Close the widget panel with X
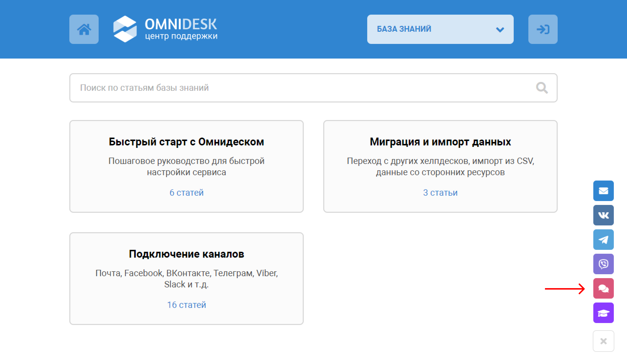627x364 pixels. [x=603, y=341]
